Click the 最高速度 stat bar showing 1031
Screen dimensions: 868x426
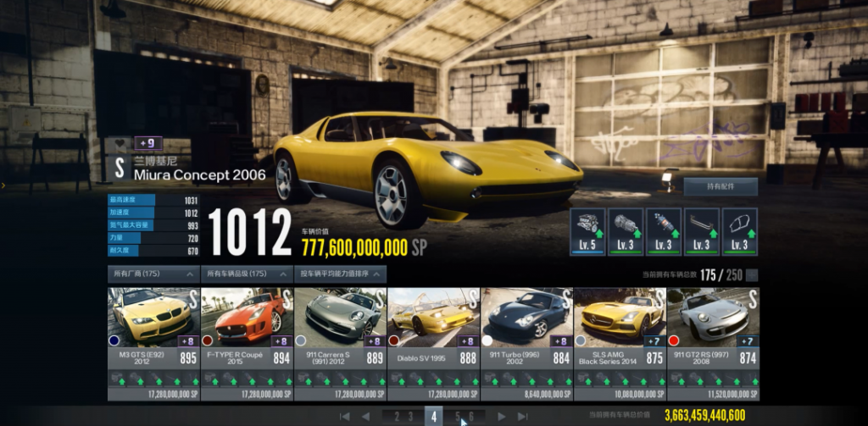pyautogui.click(x=153, y=200)
